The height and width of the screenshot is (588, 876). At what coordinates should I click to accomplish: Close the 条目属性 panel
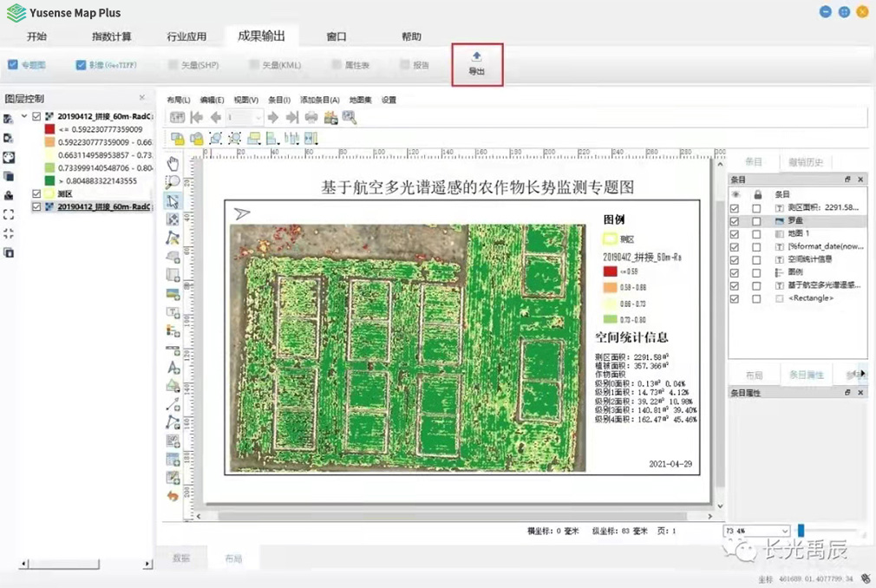click(x=860, y=393)
